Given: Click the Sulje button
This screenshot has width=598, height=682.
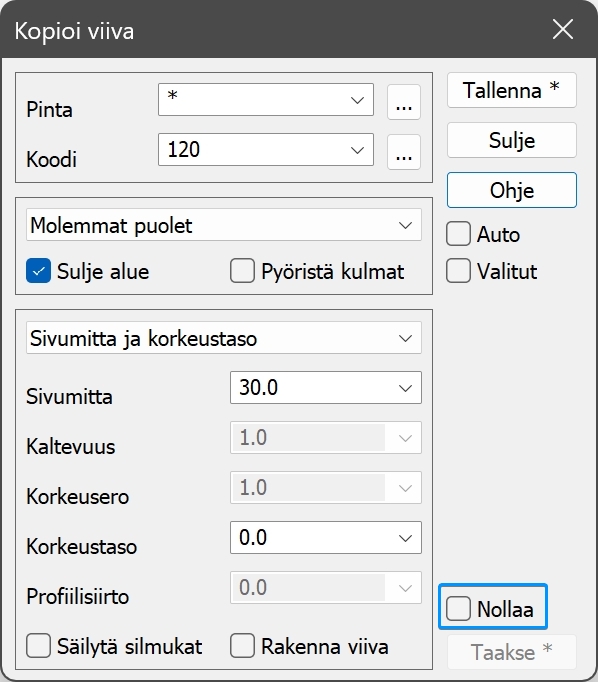Looking at the screenshot, I should (x=511, y=140).
